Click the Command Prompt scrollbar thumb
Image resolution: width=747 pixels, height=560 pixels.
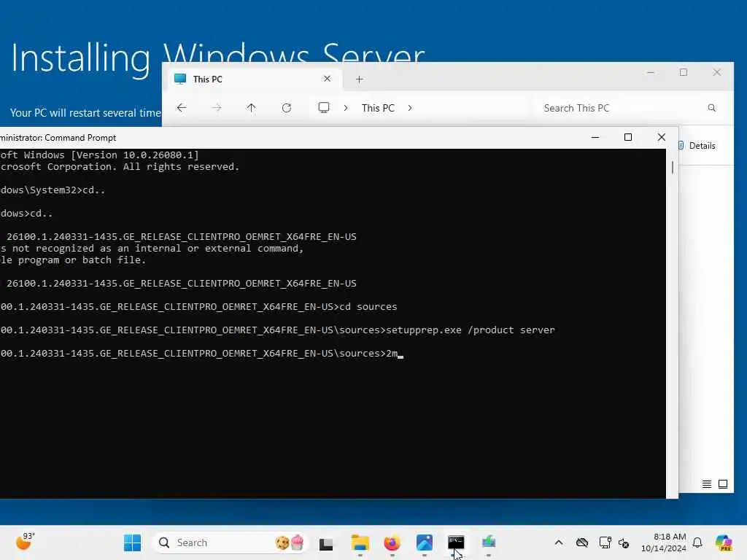click(x=672, y=168)
